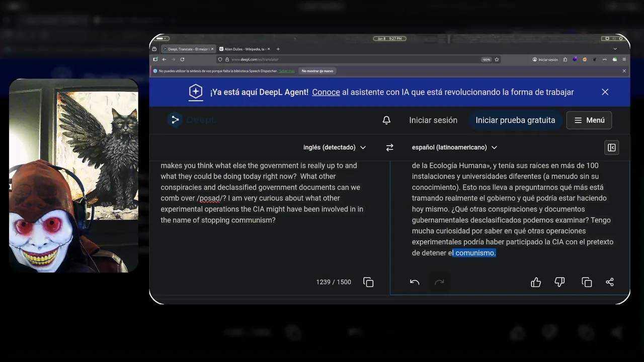The height and width of the screenshot is (362, 644).
Task: Click the green-white extension icon
Action: 615,59
